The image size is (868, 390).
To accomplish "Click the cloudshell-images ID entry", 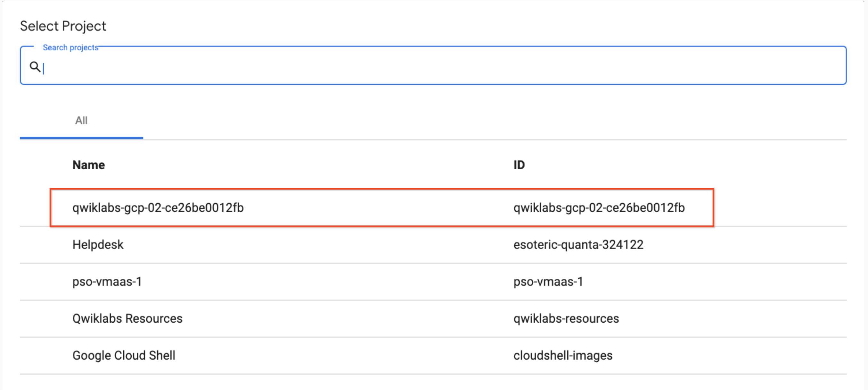I will tap(563, 355).
